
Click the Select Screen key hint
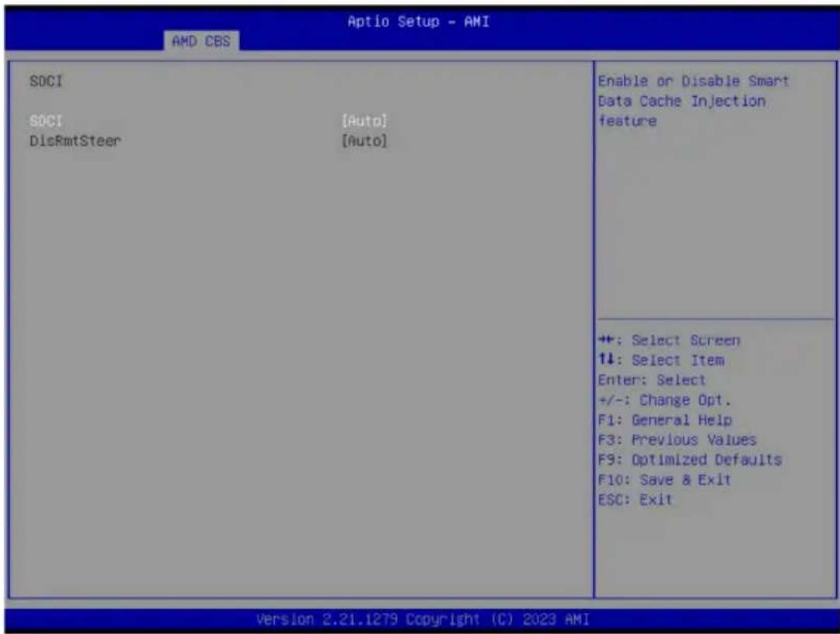click(x=669, y=340)
